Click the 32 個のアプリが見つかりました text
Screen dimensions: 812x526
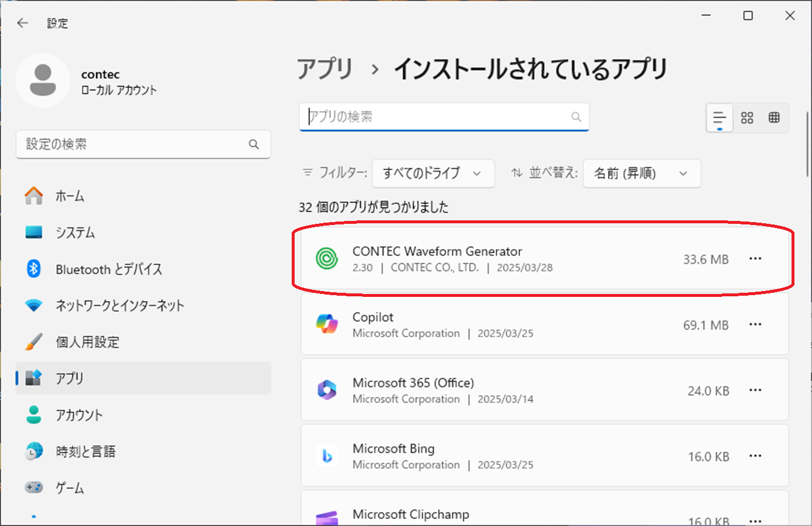(x=374, y=207)
